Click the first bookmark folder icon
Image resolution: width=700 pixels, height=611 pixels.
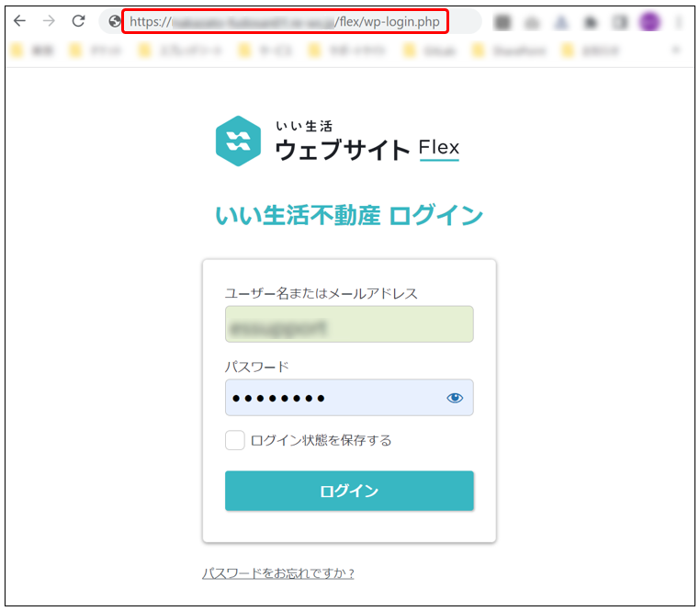(x=17, y=51)
